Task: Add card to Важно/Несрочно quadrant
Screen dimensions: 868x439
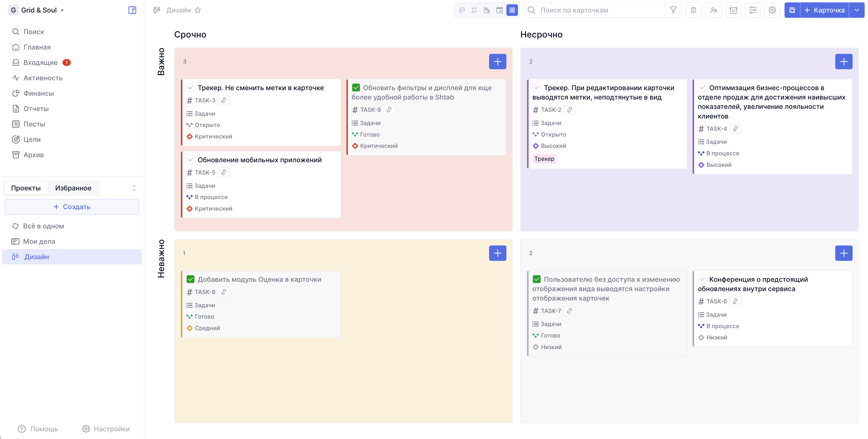Action: point(844,62)
